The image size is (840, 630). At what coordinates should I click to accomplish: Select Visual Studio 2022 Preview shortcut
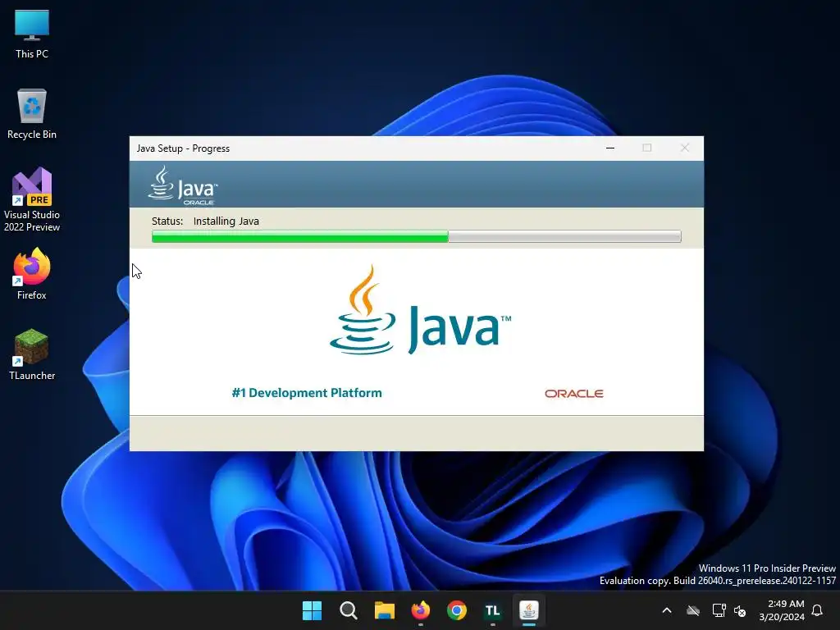click(32, 199)
